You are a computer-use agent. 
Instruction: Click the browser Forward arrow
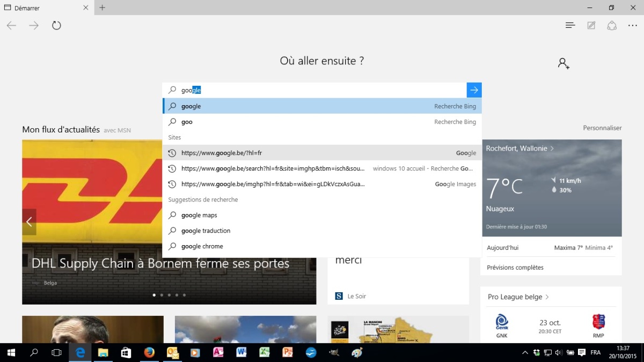(34, 25)
